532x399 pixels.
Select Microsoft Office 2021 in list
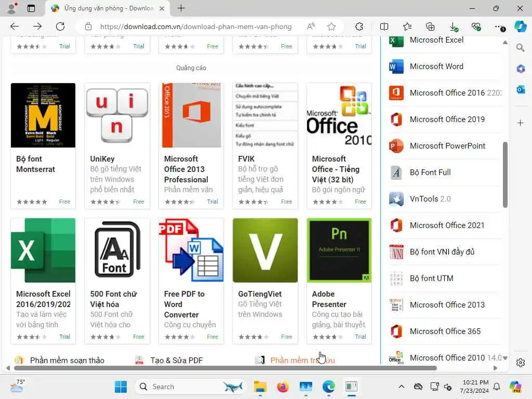[447, 225]
